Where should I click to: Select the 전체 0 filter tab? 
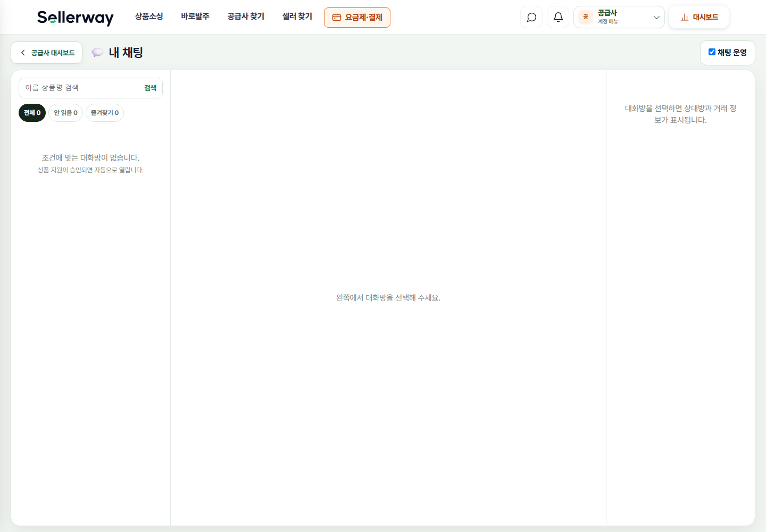(x=32, y=113)
